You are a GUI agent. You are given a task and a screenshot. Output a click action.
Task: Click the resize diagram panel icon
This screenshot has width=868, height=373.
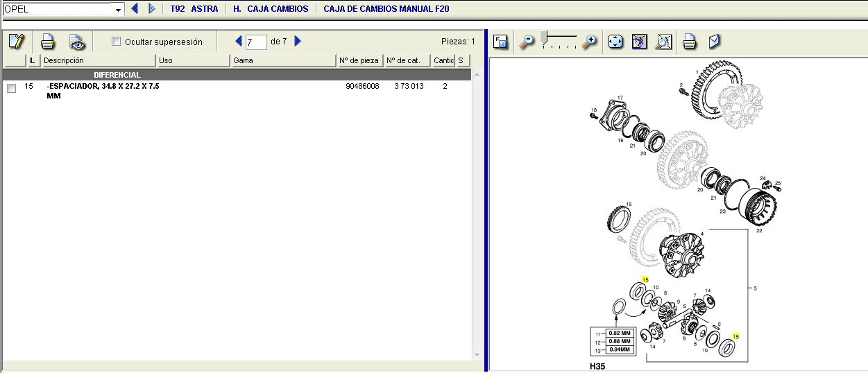pyautogui.click(x=500, y=42)
